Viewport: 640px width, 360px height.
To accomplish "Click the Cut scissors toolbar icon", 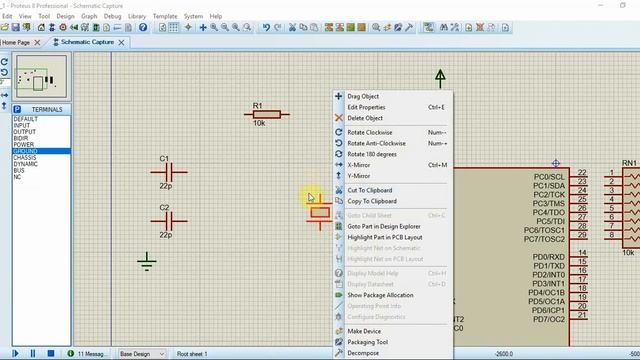I will click(x=292, y=27).
